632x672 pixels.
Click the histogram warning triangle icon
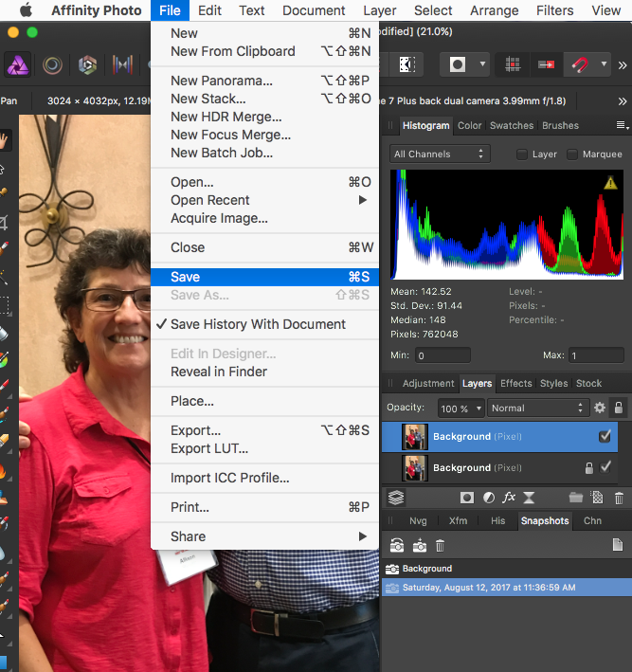point(610,183)
